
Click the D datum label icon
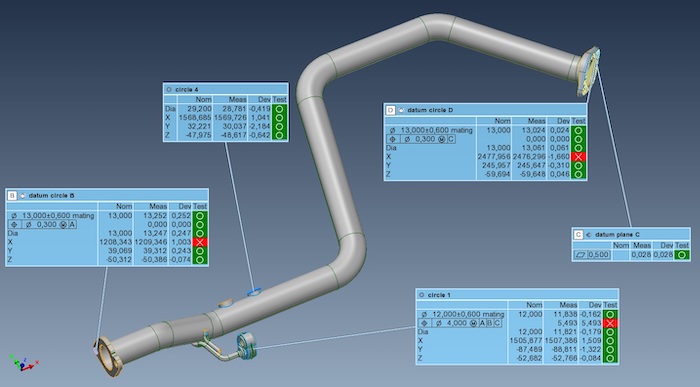click(x=390, y=110)
